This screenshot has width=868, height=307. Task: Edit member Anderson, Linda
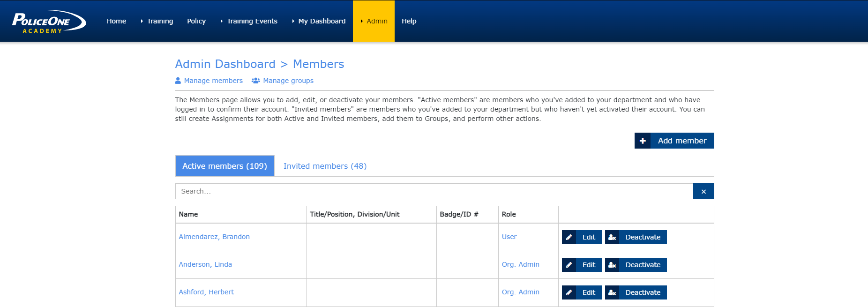(582, 265)
